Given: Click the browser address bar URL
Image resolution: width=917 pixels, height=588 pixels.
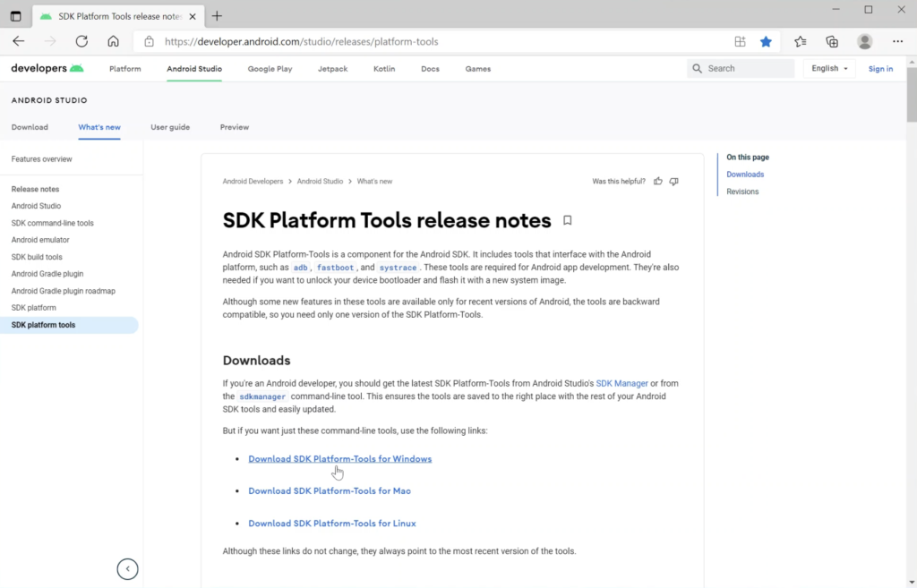Looking at the screenshot, I should tap(301, 41).
